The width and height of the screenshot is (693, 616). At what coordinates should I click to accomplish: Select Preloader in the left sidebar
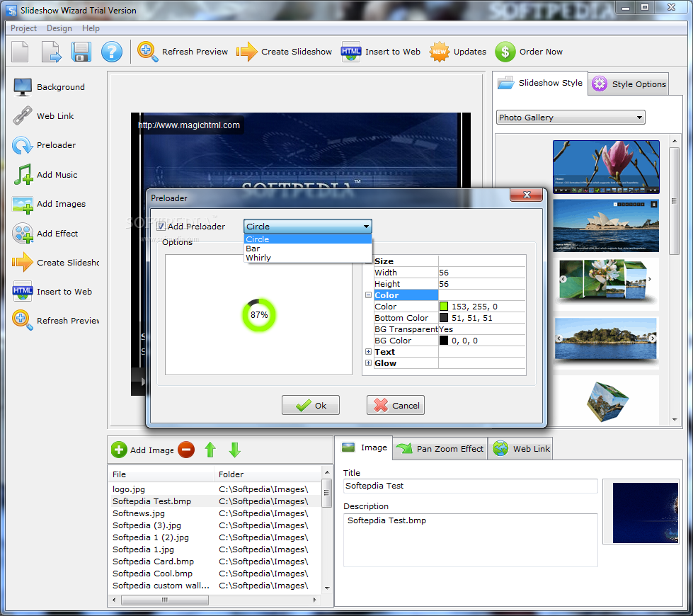44,145
